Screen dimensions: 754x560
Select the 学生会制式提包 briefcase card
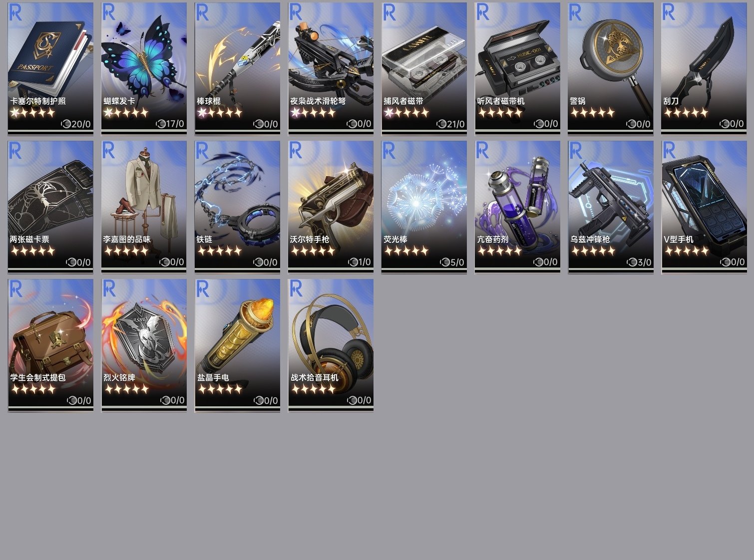coord(50,345)
